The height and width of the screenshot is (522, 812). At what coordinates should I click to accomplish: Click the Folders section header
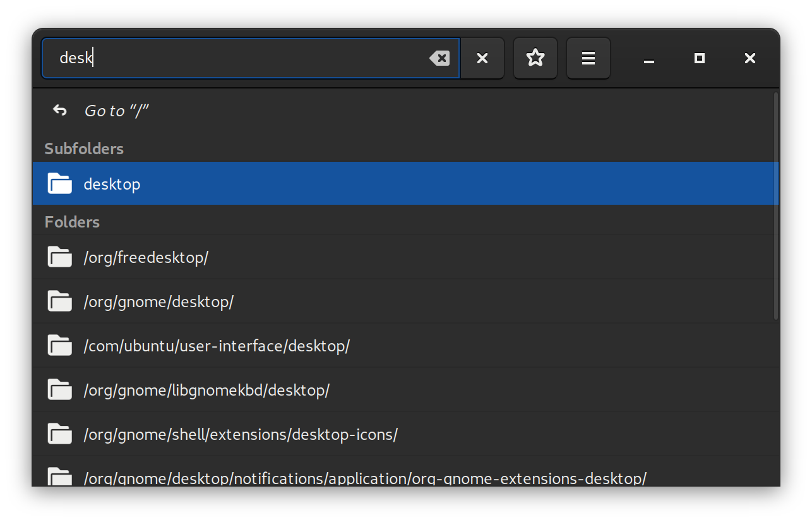coord(72,222)
